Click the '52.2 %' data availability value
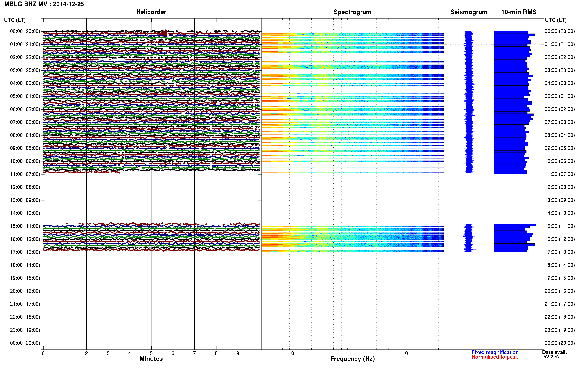Viewport: 588px width, 368px height. [x=551, y=357]
